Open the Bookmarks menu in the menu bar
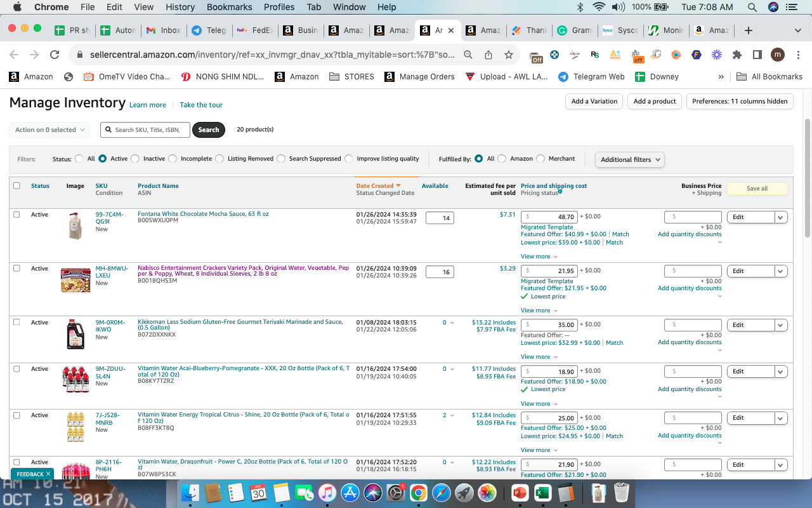The image size is (812, 508). 229,7
